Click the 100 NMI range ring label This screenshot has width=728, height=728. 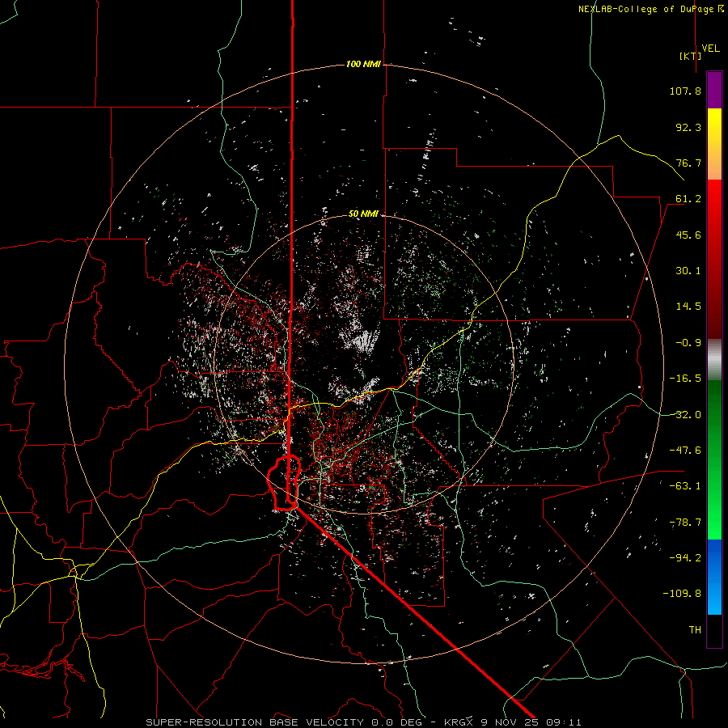coord(363,64)
